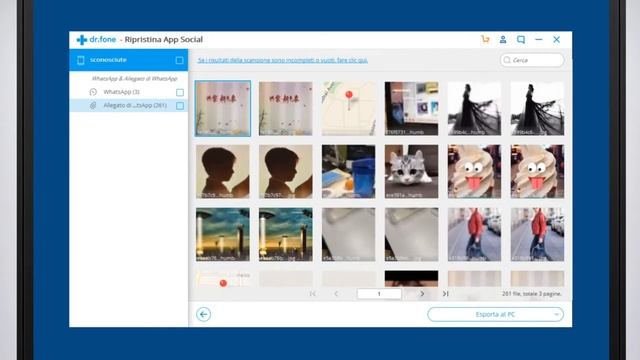Select second grey blurry thumbnail
The image size is (640, 360).
point(411,234)
